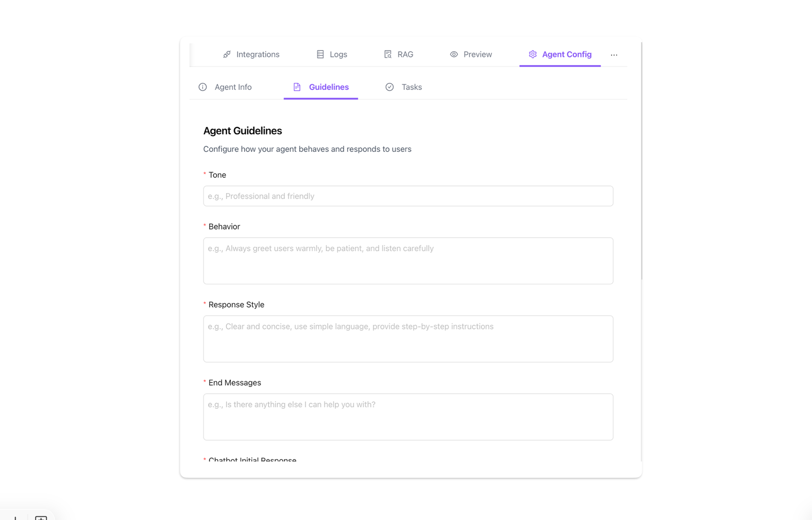Open the Preview tab

477,54
